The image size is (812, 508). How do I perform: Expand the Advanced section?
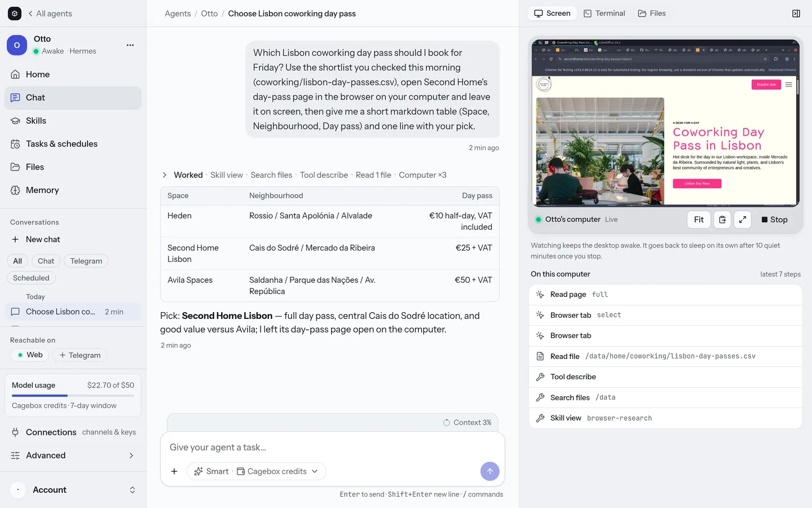click(73, 456)
